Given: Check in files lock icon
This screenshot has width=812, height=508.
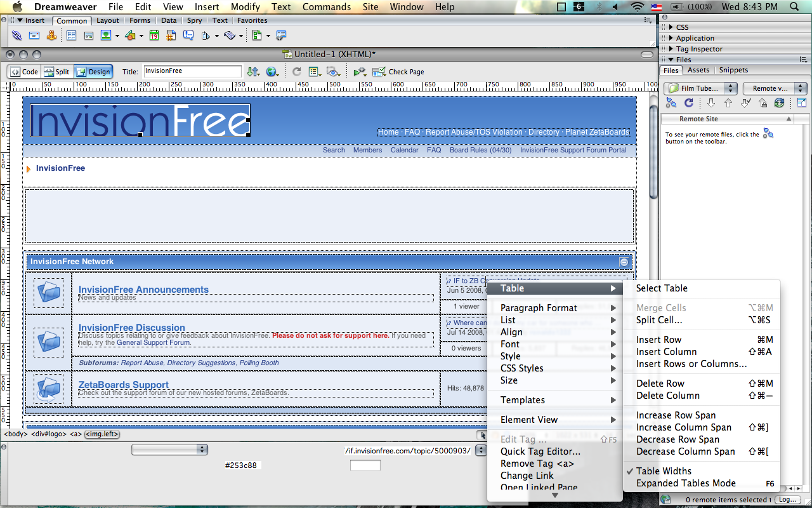Looking at the screenshot, I should point(763,103).
